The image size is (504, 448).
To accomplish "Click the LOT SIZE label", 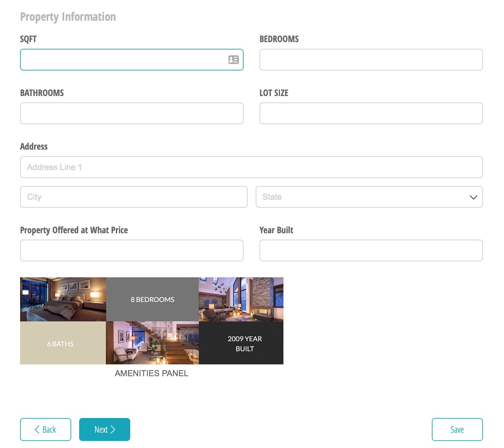I will [x=274, y=93].
